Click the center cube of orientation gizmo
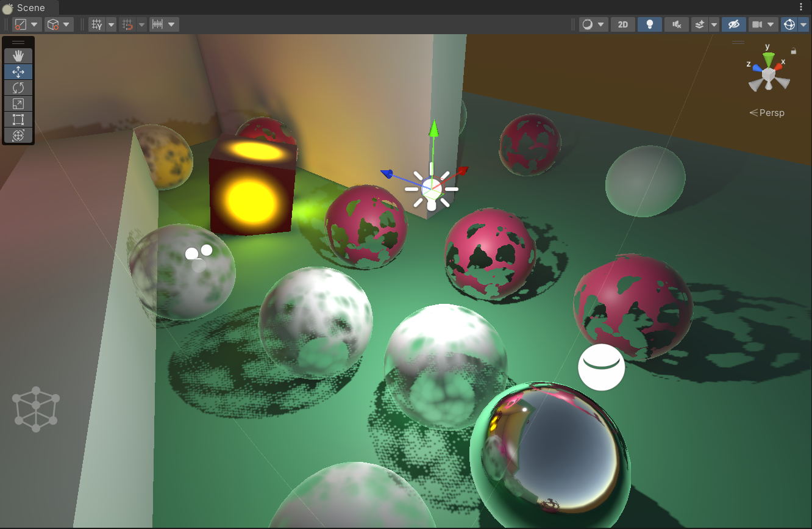The width and height of the screenshot is (812, 529). [769, 74]
